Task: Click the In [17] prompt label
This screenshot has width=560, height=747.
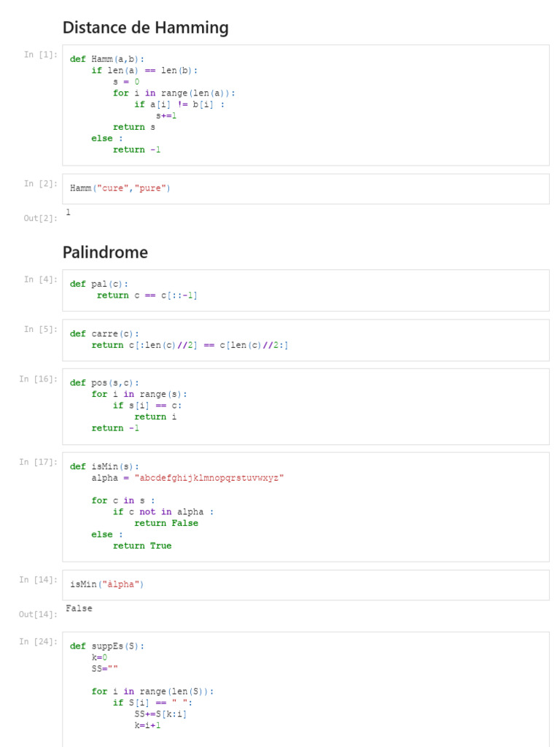Action: click(x=38, y=462)
